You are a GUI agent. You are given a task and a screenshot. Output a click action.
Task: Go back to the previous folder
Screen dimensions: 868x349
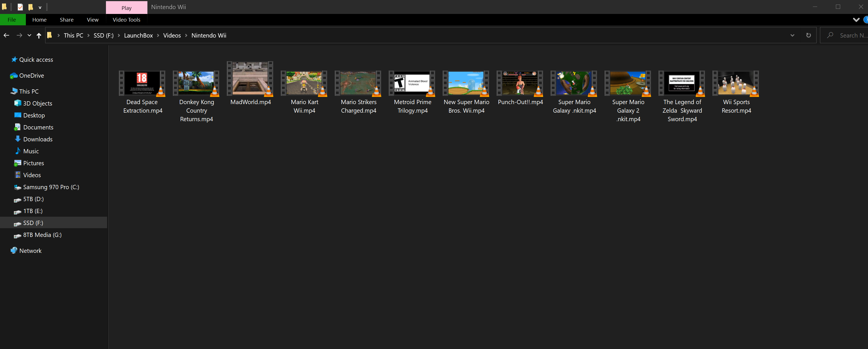tap(7, 35)
